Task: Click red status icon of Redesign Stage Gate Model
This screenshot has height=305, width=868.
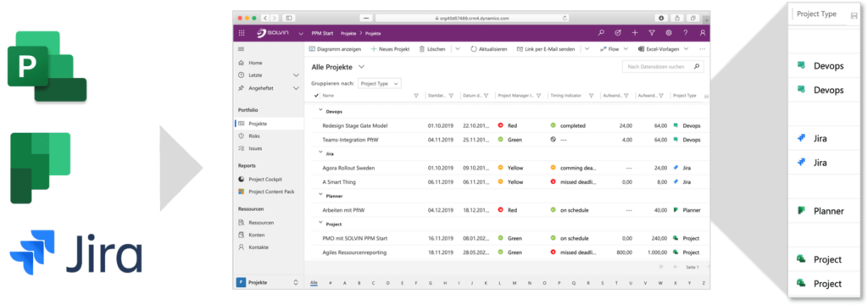Action: point(500,125)
